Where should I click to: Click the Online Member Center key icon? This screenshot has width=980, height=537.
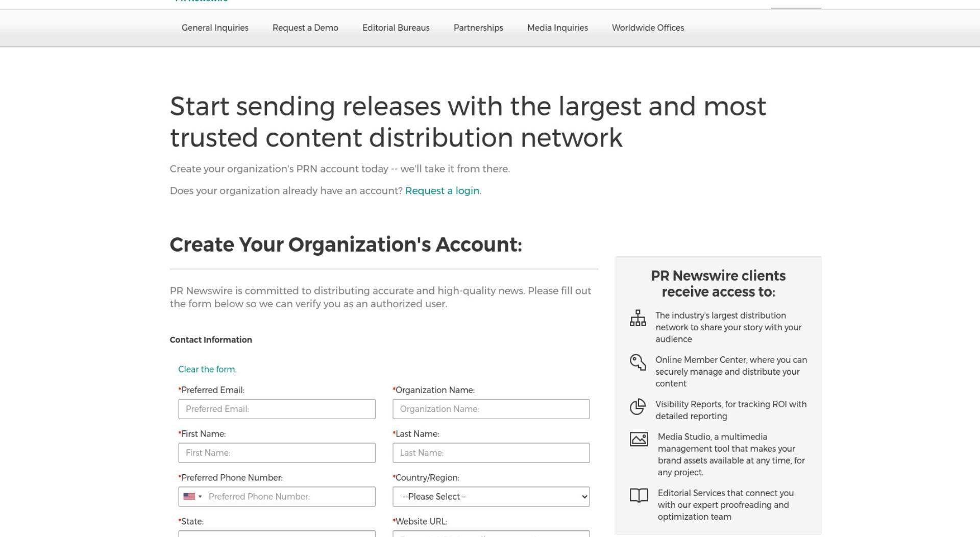(x=638, y=362)
